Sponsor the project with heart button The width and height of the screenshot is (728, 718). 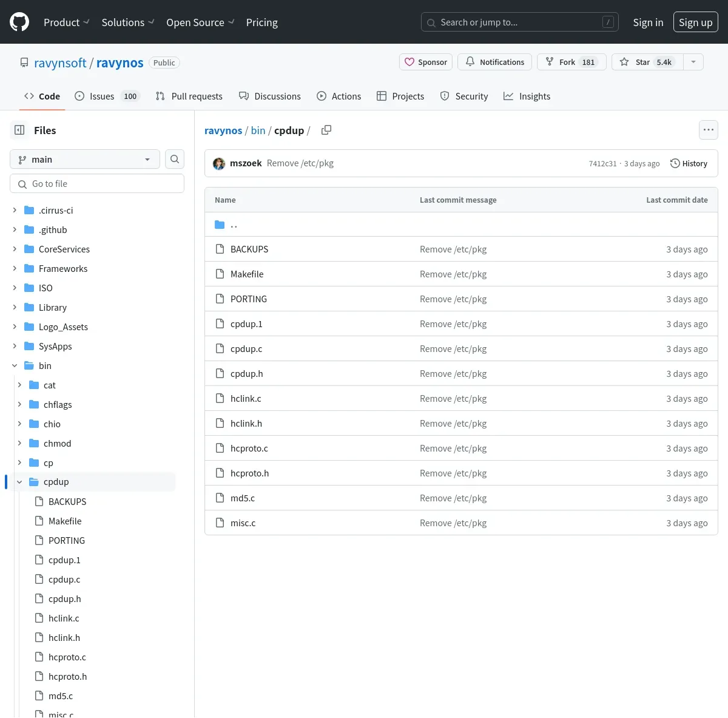point(426,62)
